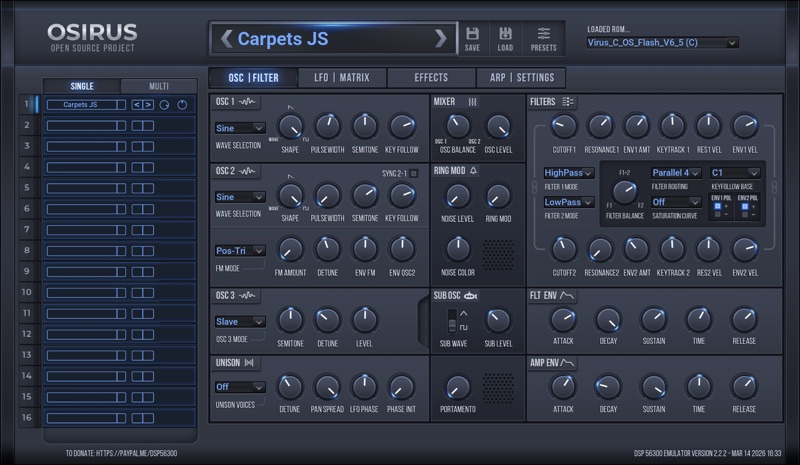The width and height of the screenshot is (800, 465).
Task: Open OSC 1 wave selection dropdown
Action: pos(239,128)
